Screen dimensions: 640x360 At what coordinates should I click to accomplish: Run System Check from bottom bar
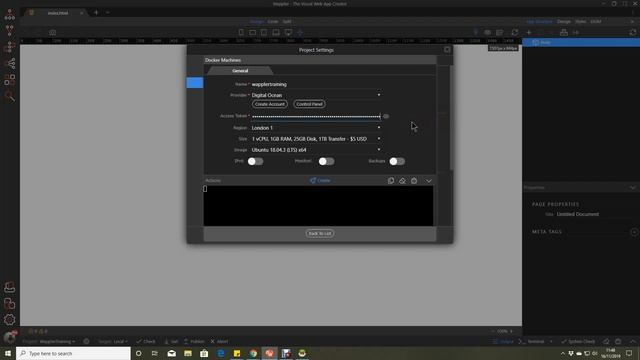pos(578,341)
